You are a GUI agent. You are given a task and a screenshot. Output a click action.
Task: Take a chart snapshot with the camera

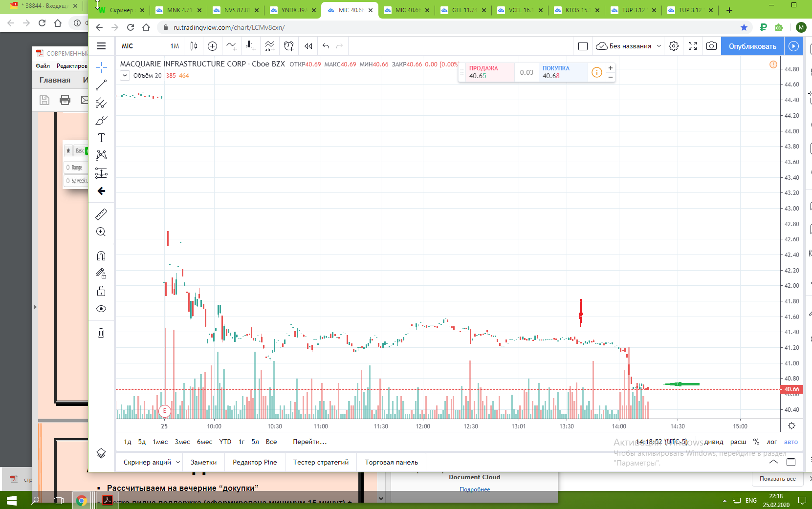tap(711, 46)
